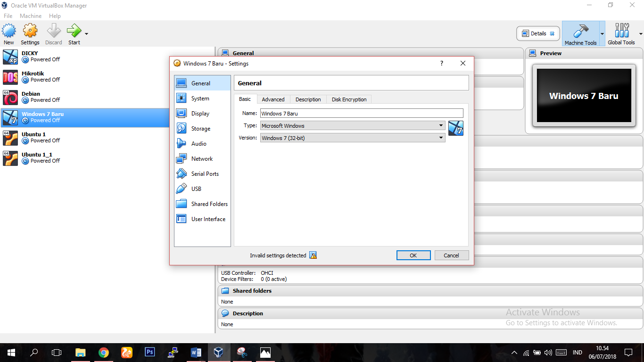This screenshot has width=644, height=362.
Task: Click the volume icon in the system tray
Action: pos(548,353)
